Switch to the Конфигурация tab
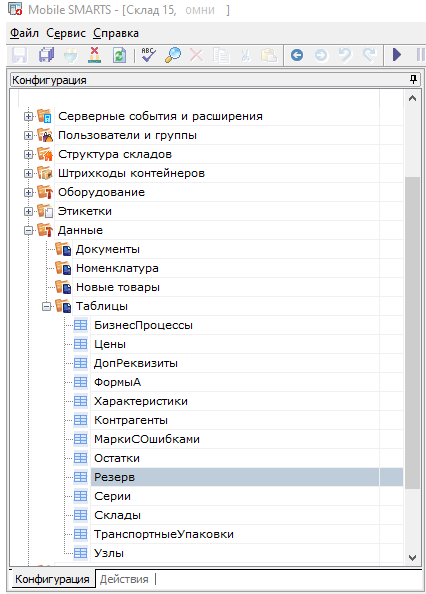 tap(52, 579)
